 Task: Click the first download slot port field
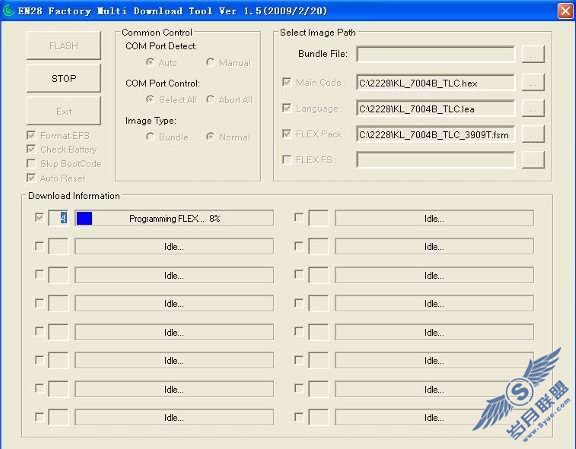tap(58, 218)
